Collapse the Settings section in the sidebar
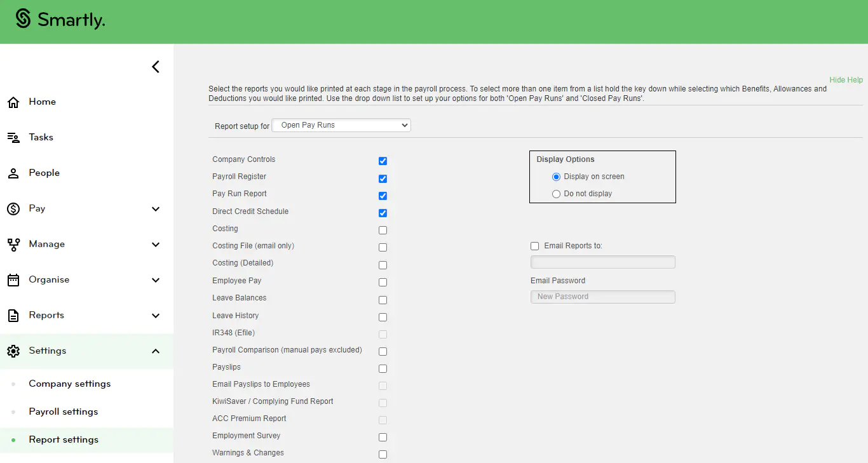This screenshot has width=868, height=463. 156,350
